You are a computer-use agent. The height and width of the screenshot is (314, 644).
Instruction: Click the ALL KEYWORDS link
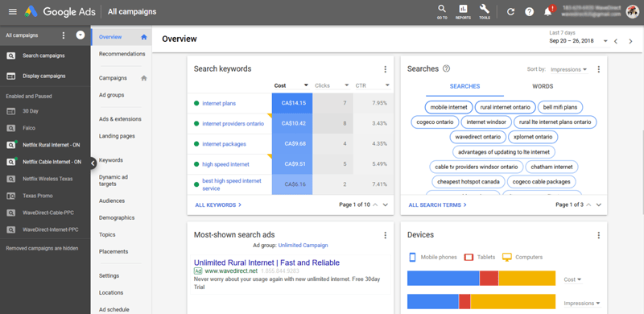(x=218, y=205)
